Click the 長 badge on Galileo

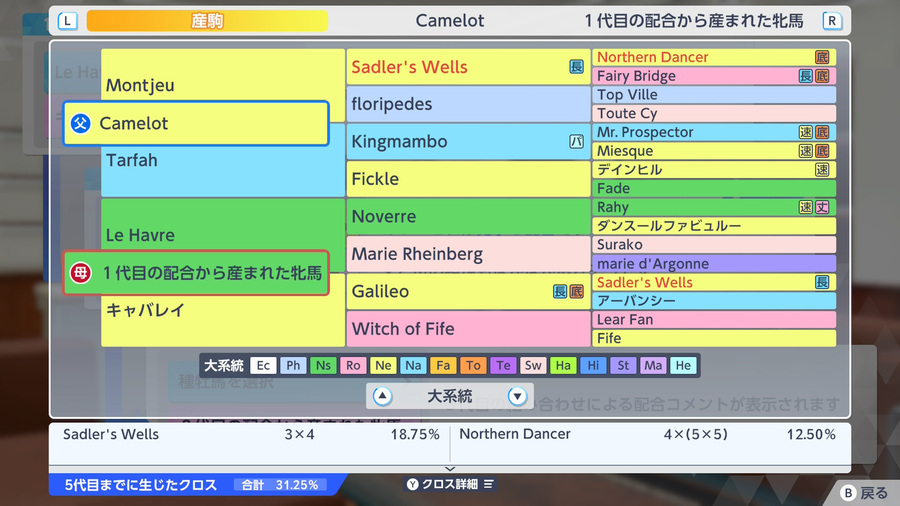(x=560, y=291)
